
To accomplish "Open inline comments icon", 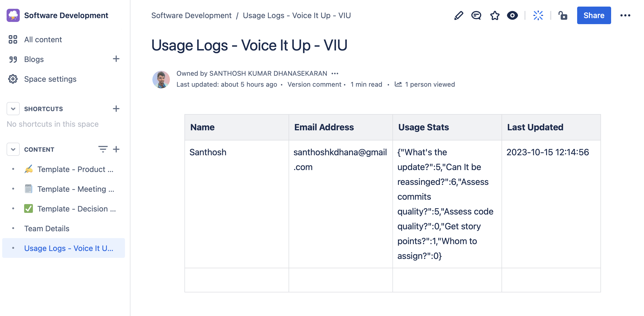I will click(476, 16).
